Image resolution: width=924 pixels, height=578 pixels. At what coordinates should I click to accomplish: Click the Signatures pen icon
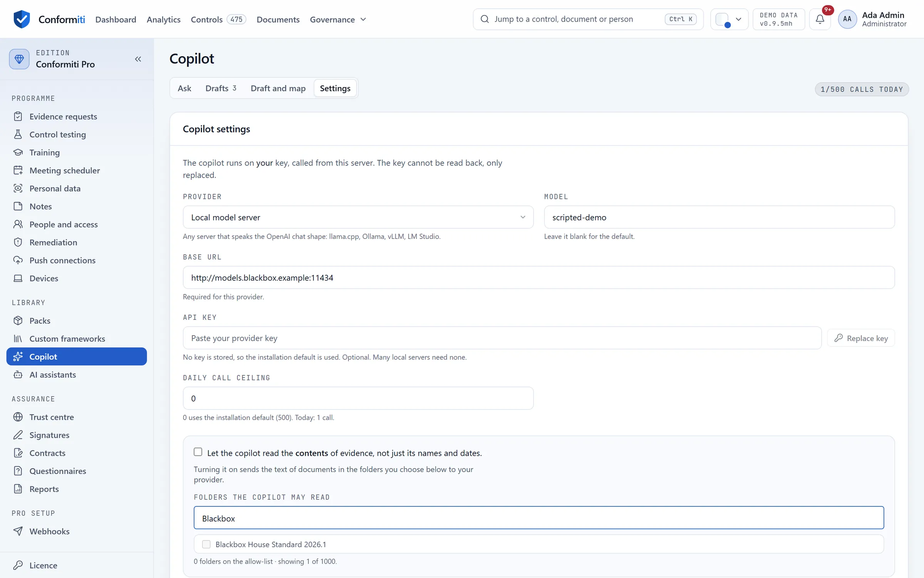point(18,435)
